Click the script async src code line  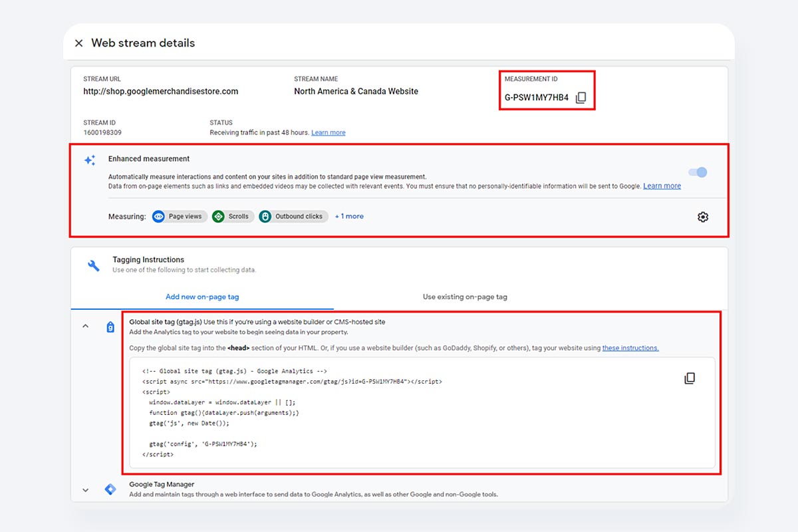(x=292, y=382)
